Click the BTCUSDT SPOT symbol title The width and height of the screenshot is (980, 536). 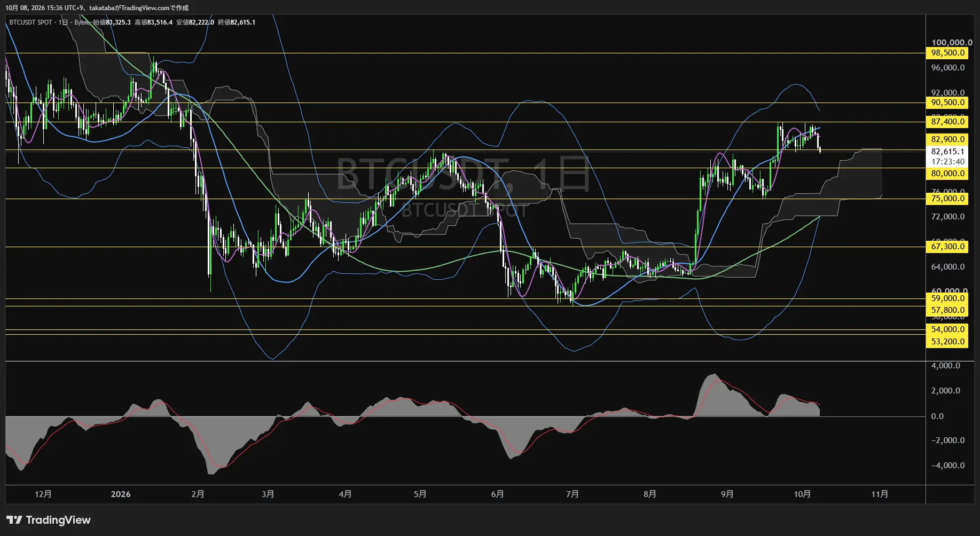point(31,22)
